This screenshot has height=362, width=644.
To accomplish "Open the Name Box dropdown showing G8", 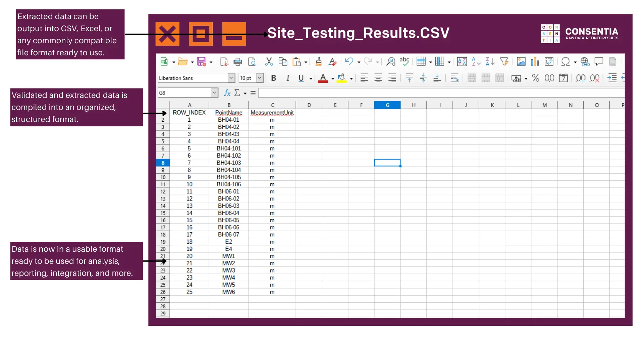I will pyautogui.click(x=214, y=93).
